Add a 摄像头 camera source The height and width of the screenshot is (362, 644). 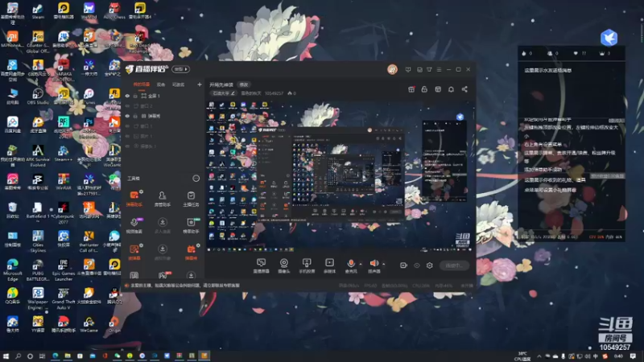284,265
